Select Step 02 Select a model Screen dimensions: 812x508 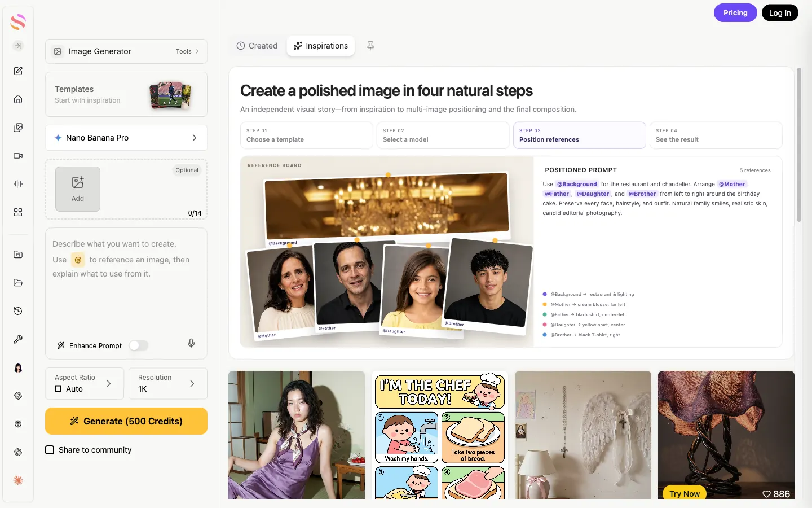[443, 135]
